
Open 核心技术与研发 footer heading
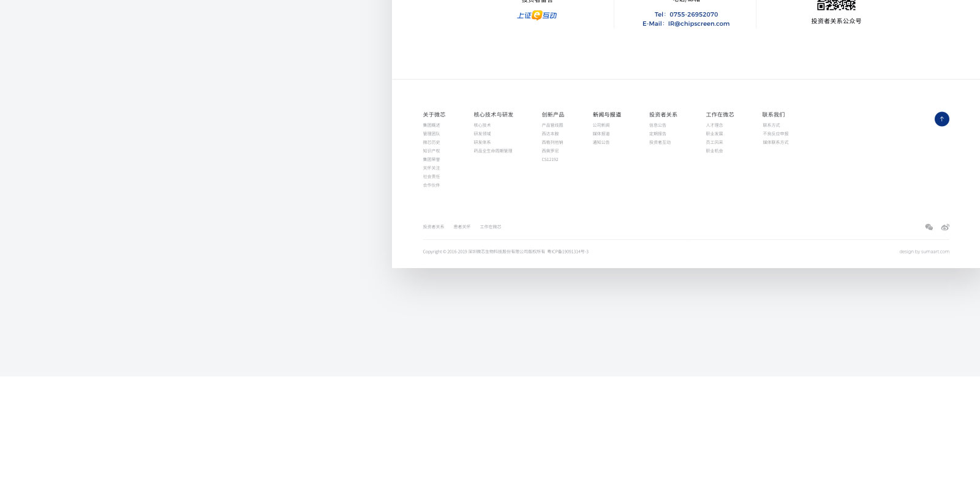(x=493, y=114)
